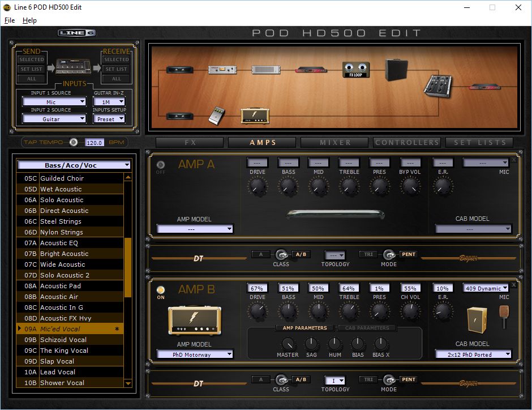Open the Help menu
The height and width of the screenshot is (410, 532).
(29, 20)
